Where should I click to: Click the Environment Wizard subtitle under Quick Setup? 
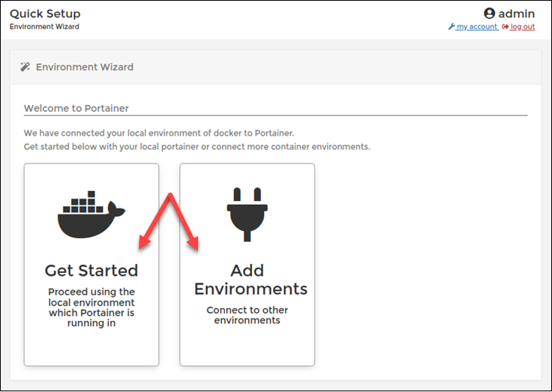(44, 27)
